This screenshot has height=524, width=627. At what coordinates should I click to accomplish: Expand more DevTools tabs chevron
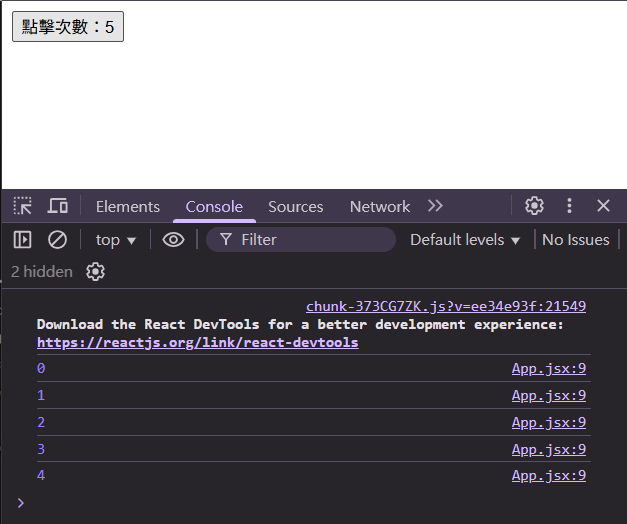(435, 206)
